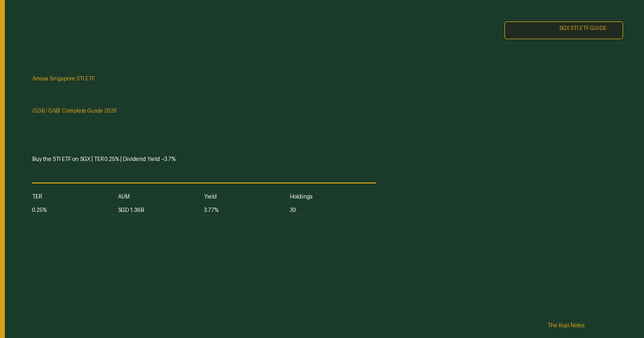644x338 pixels.
Task: Click the 2026 text in the heading
Action: point(111,111)
